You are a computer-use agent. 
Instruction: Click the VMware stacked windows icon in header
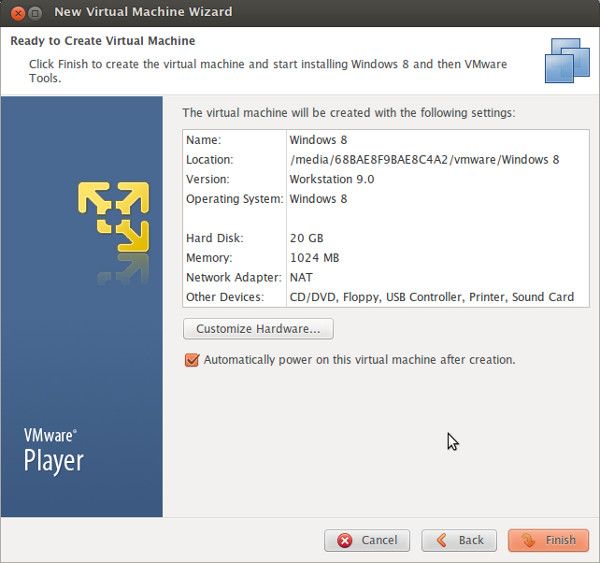coord(566,60)
